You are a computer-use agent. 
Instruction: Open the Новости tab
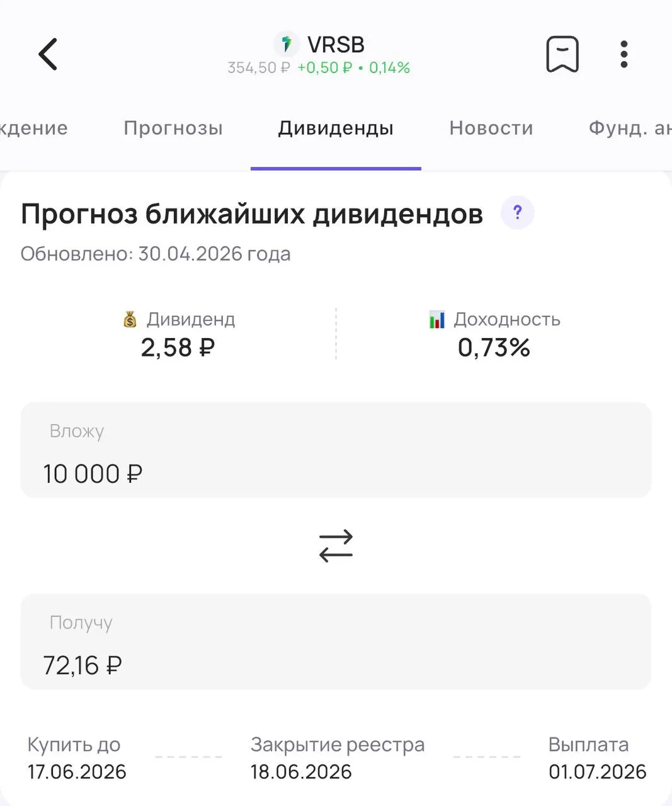pos(491,128)
